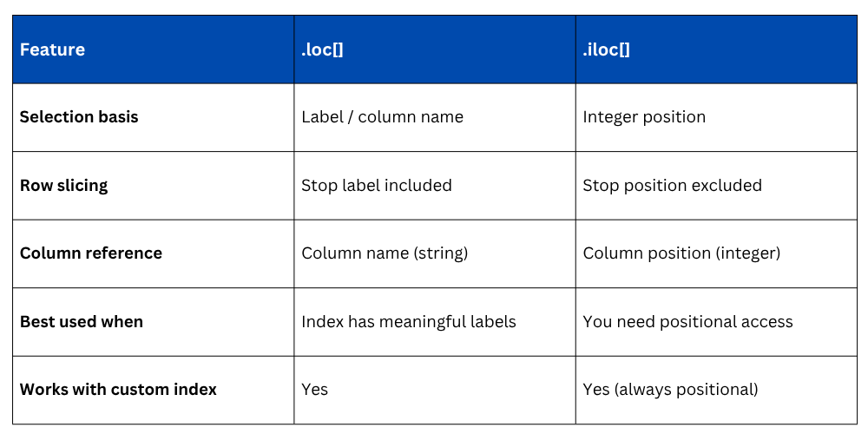Select the 'Column name (string)' cell
Viewport: 868px width, 434px height.
point(385,253)
